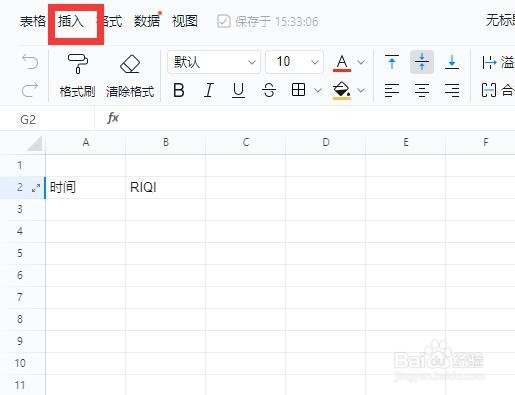Image resolution: width=515 pixels, height=395 pixels.
Task: Apply the font color A button
Action: coord(342,63)
